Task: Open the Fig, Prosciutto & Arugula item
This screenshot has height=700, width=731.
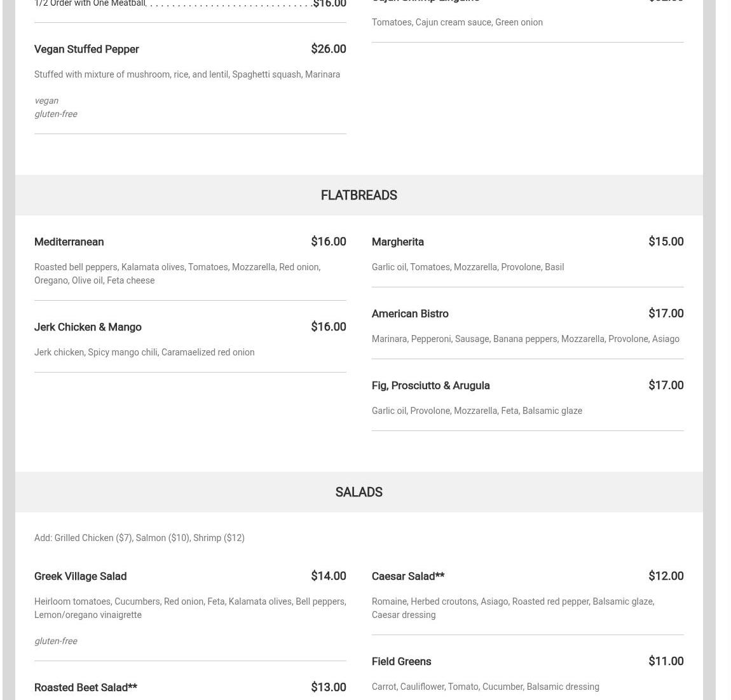Action: (x=430, y=385)
